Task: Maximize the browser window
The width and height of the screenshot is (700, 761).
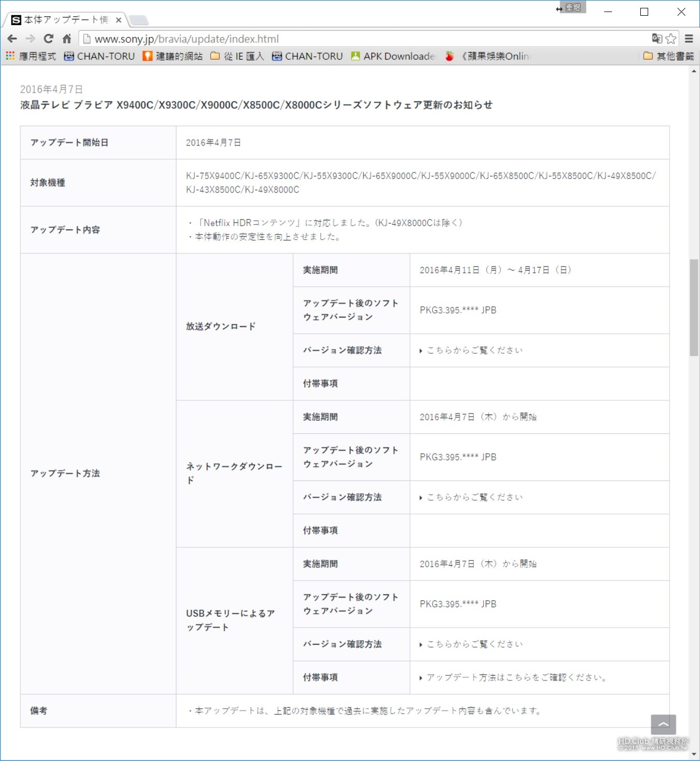Action: click(x=645, y=12)
